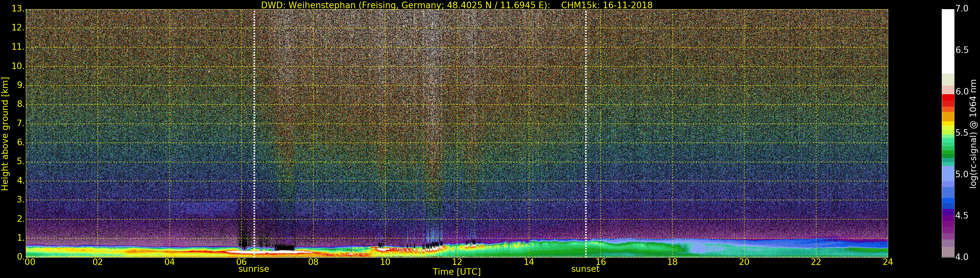
Task: Click the white dotted sunset vertical line
Action: [585, 133]
